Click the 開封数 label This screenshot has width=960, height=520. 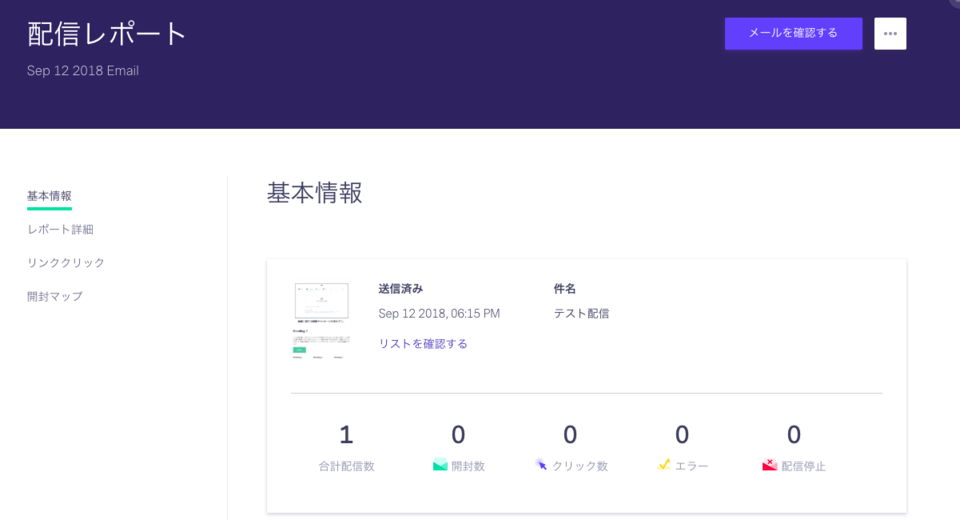(x=468, y=466)
